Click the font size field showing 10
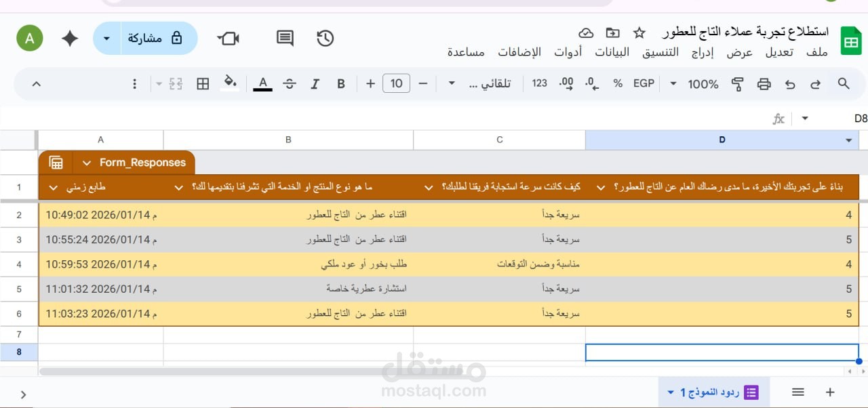The image size is (868, 408). coord(397,83)
